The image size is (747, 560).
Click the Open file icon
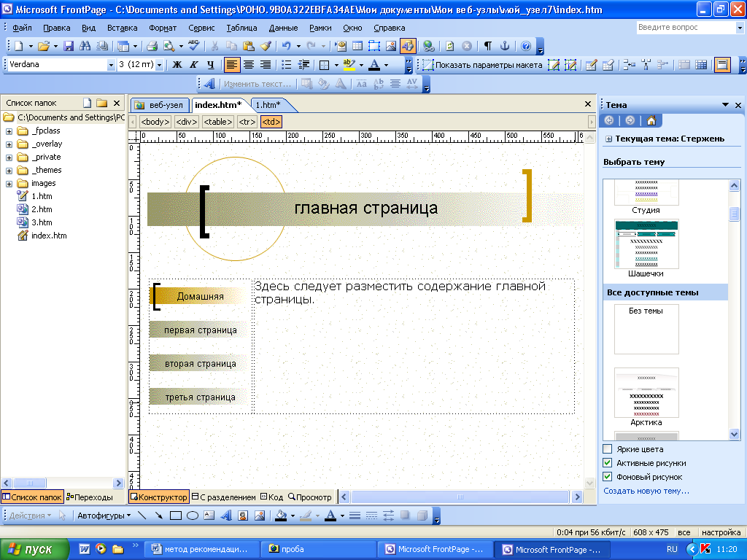tap(43, 46)
